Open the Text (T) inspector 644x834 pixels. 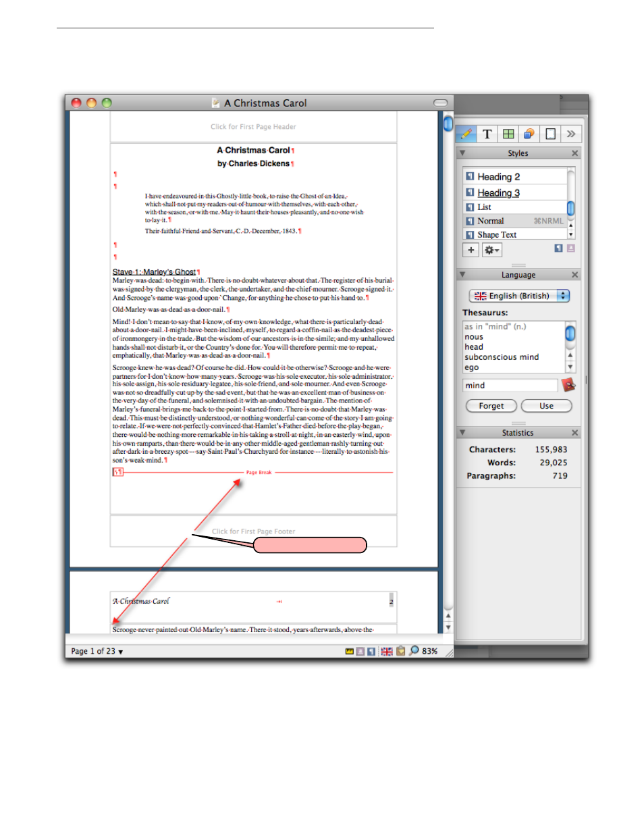tap(487, 134)
